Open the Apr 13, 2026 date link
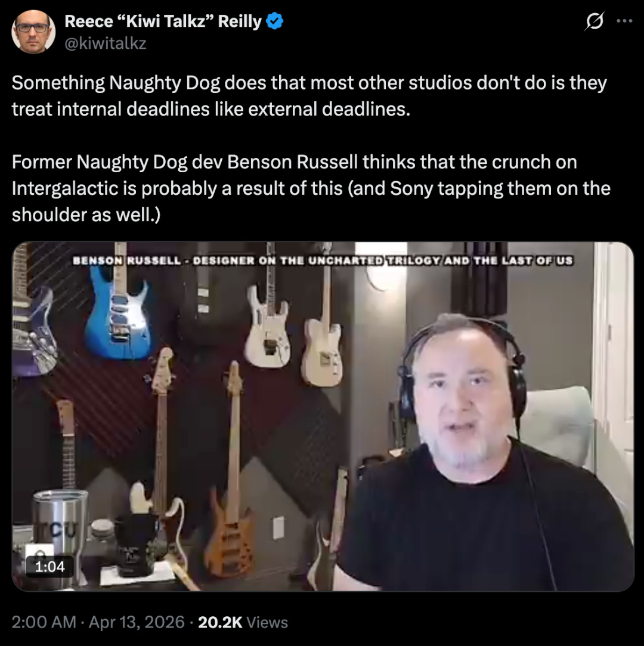 pyautogui.click(x=137, y=622)
